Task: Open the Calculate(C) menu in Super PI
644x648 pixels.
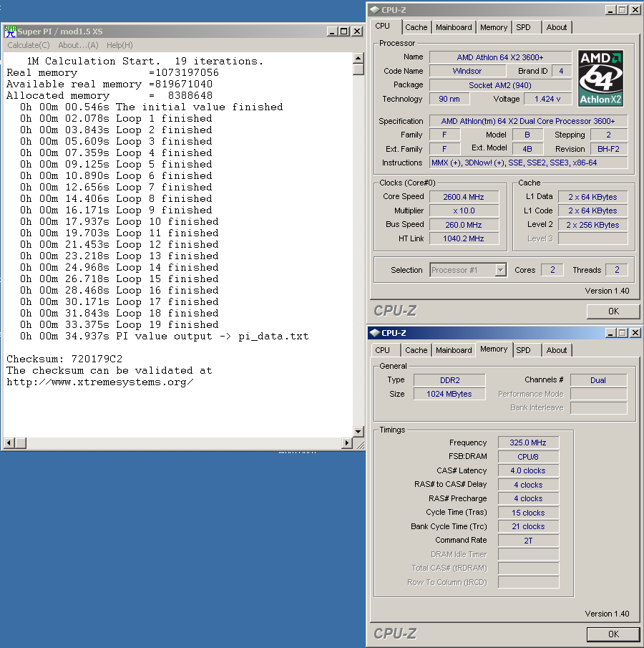Action: [29, 45]
